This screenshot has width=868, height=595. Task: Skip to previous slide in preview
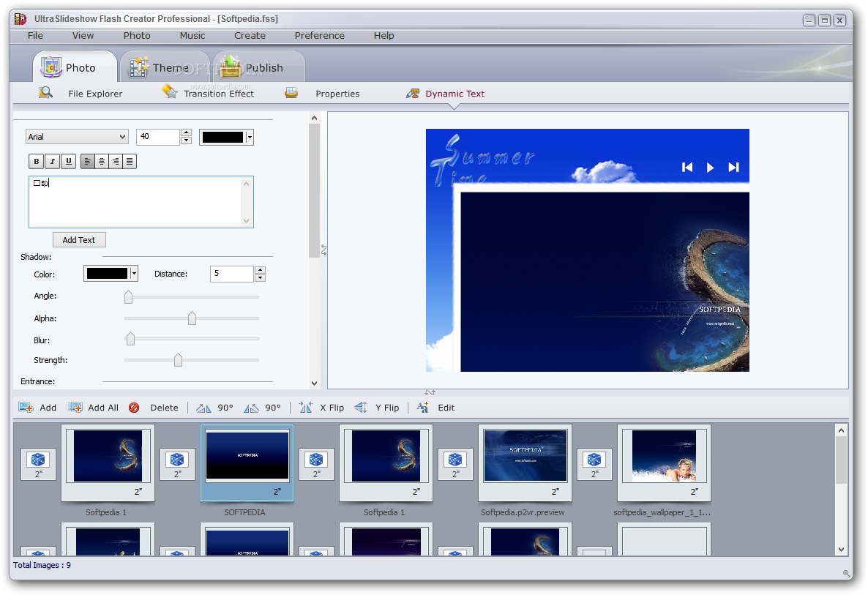687,167
